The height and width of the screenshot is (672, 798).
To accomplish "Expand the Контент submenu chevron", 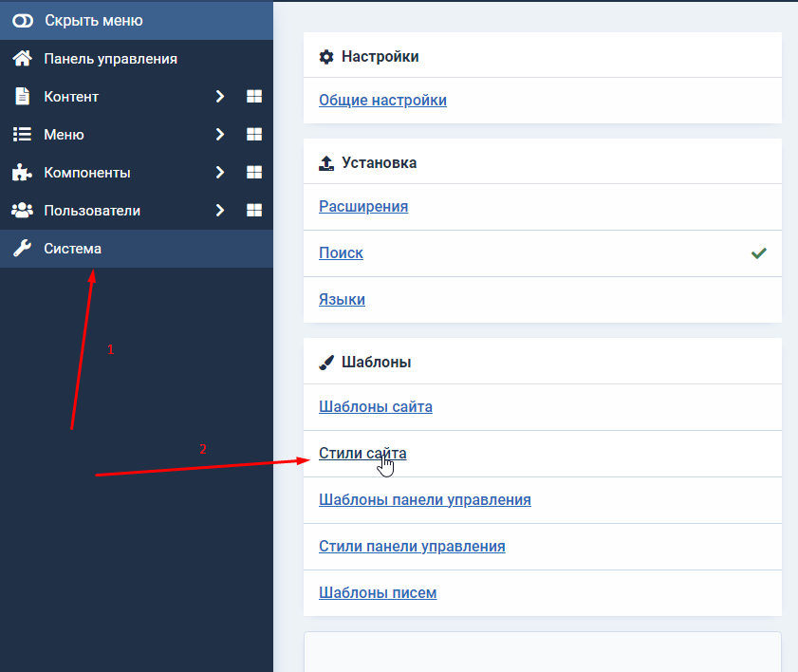I will click(219, 96).
